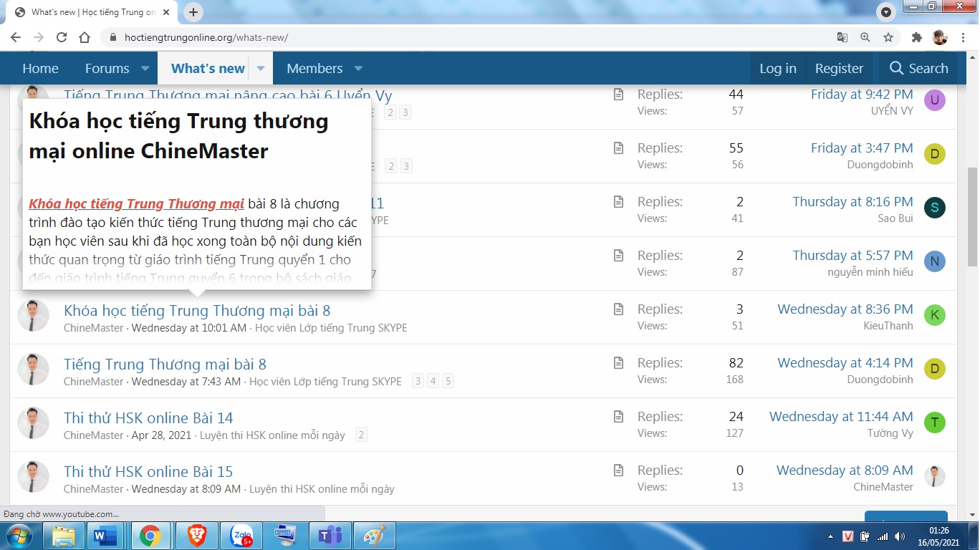Expand the Forums dropdown arrow
Screen dimensions: 980x550
(x=145, y=69)
